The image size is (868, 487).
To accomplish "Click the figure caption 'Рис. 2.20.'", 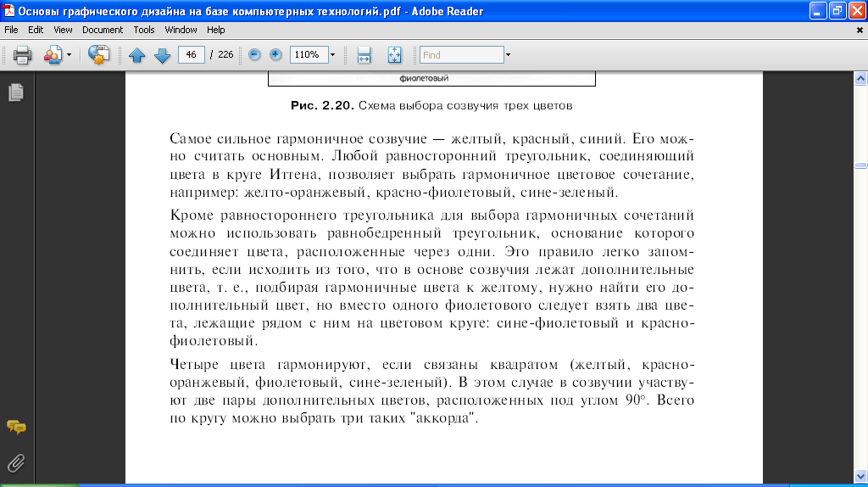I will 322,105.
